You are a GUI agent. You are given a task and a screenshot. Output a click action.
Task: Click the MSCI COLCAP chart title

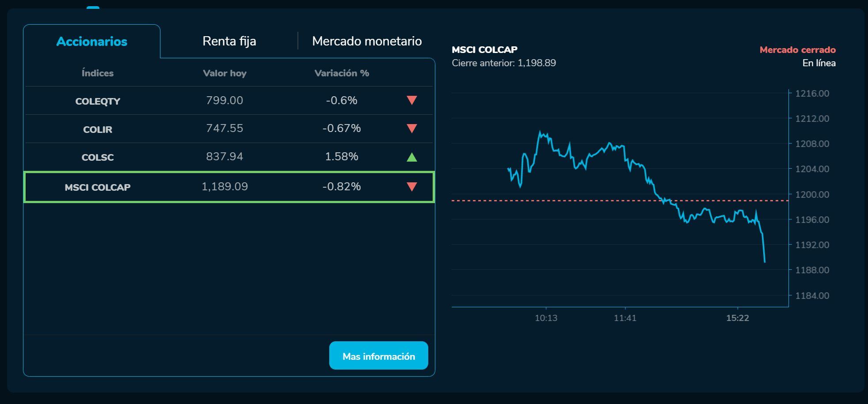(484, 49)
